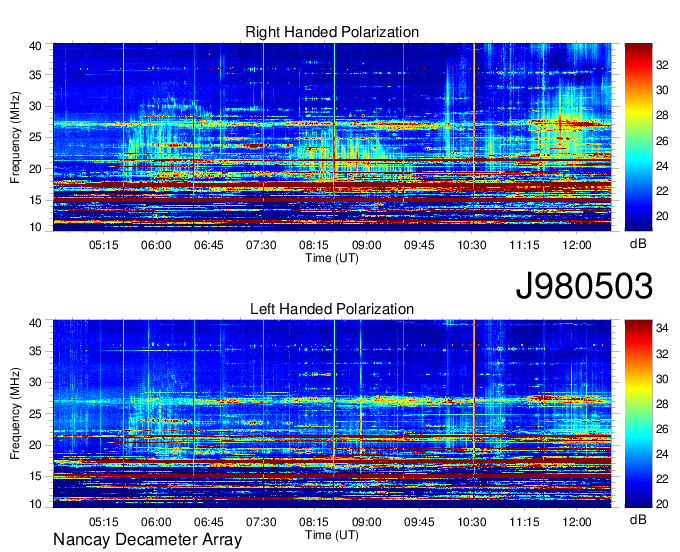Click 'Frequency (MHz)' label of Left Handed plot
The image size is (680, 552).
tap(16, 414)
